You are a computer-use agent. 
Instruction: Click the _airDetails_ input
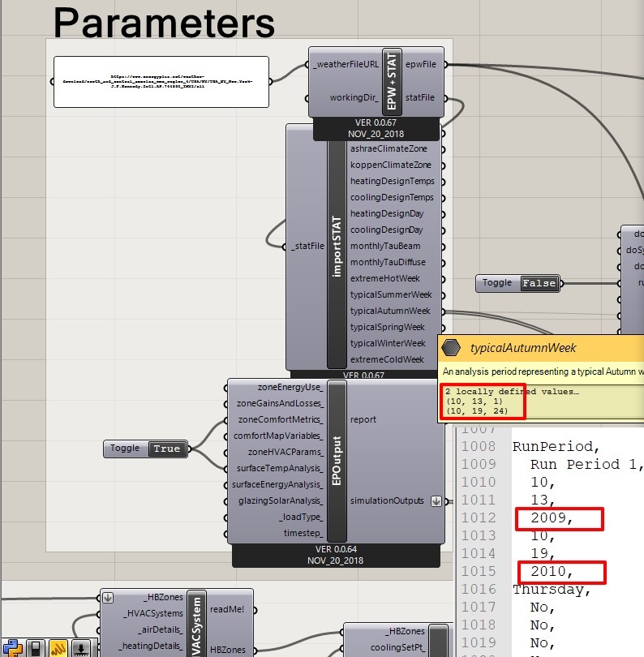161,630
